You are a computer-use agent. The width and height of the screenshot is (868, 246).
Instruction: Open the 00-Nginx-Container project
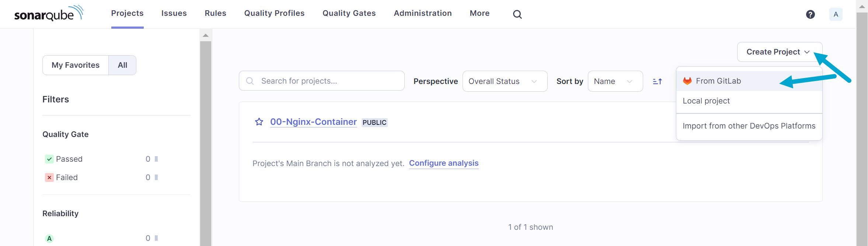click(313, 122)
